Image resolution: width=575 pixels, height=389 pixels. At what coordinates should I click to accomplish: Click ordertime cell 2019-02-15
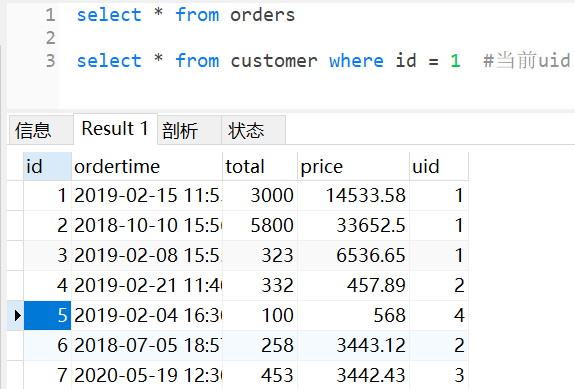(x=147, y=195)
